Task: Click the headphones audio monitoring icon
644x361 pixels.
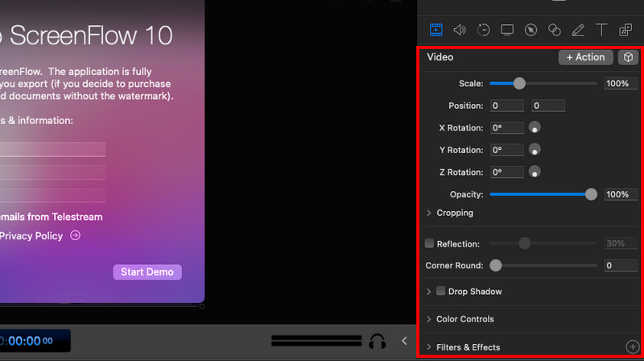Action: click(x=377, y=341)
